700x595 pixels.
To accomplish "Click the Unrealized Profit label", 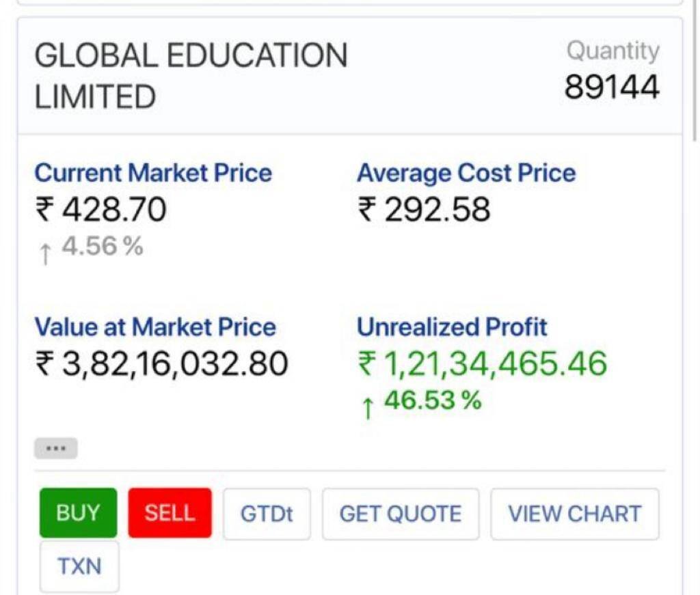I will 452,327.
